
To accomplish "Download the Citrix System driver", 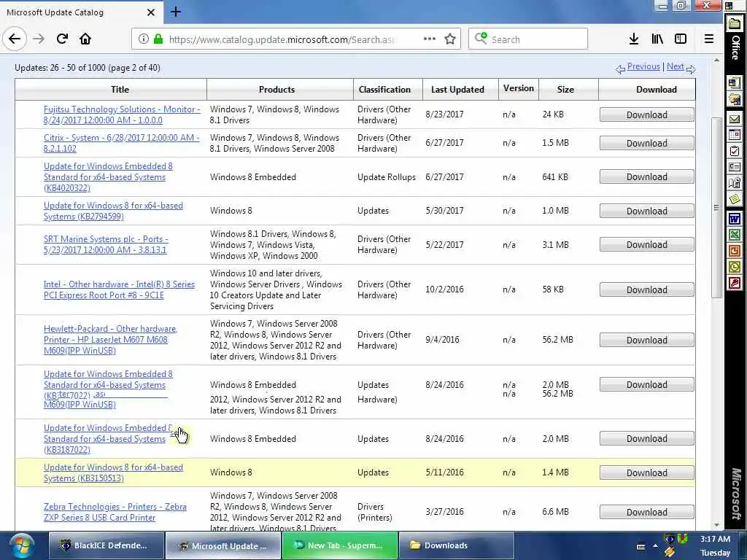I will tap(646, 143).
